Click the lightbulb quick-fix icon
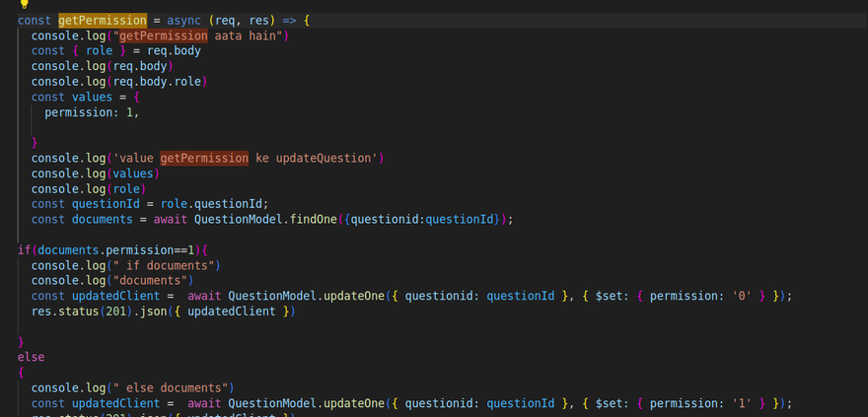This screenshot has width=868, height=417. coord(24,4)
